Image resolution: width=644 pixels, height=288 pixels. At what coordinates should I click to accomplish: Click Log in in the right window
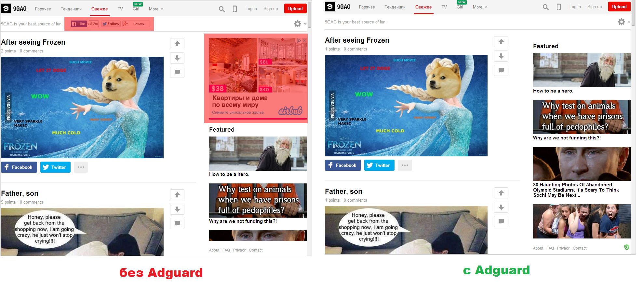[575, 7]
